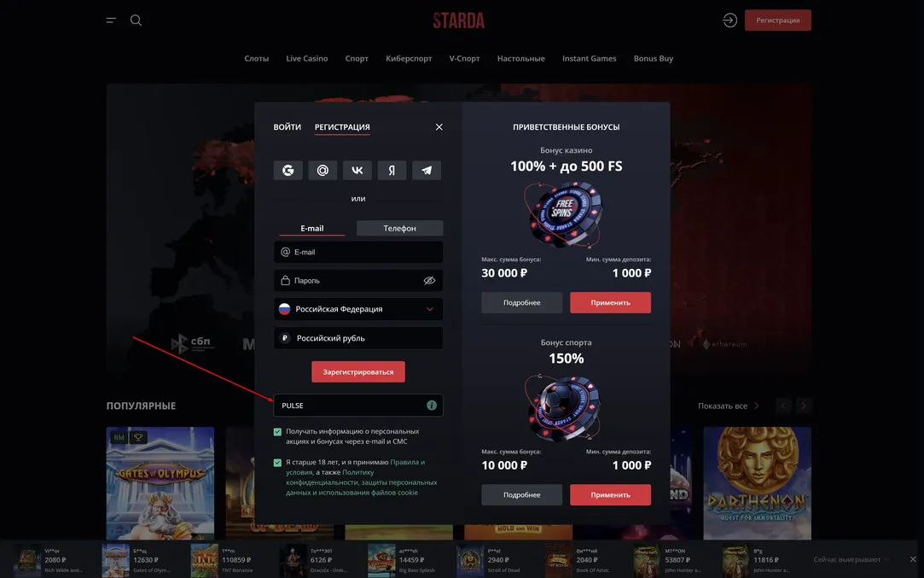Apply the casino bonus with Применить
Image resolution: width=924 pixels, height=578 pixels.
pyautogui.click(x=611, y=302)
